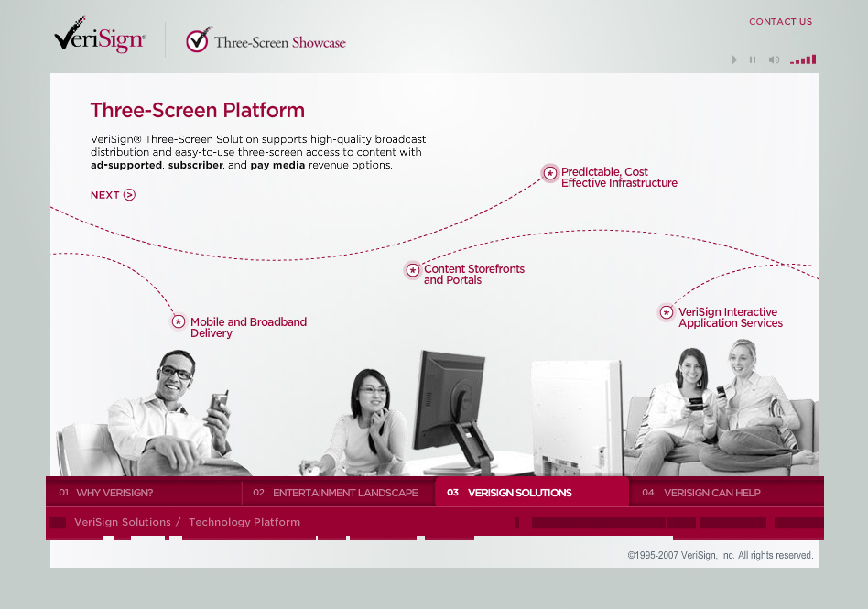868x609 pixels.
Task: Click VeriSign Solutions in the breadcrumb
Action: (x=123, y=522)
